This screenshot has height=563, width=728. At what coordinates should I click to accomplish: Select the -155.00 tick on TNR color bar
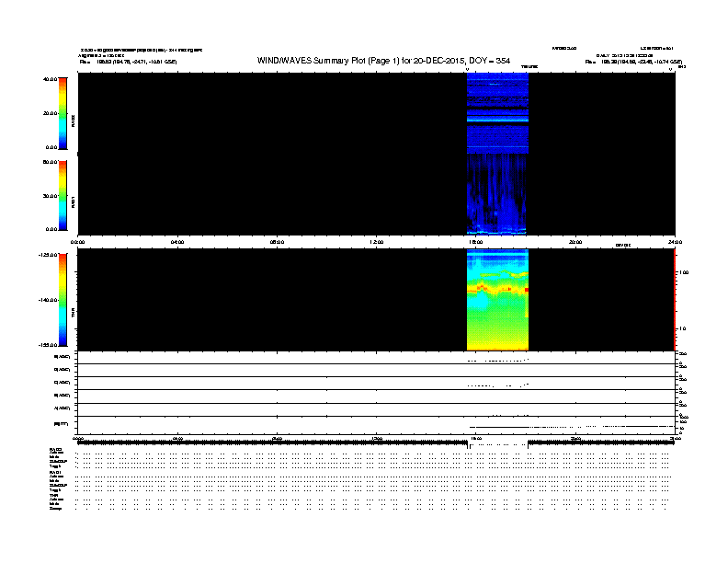(x=48, y=345)
